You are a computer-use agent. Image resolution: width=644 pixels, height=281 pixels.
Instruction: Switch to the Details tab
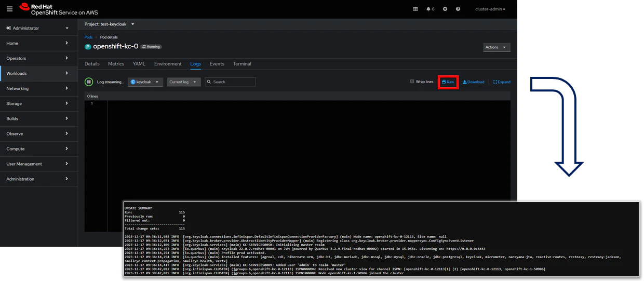click(x=92, y=64)
